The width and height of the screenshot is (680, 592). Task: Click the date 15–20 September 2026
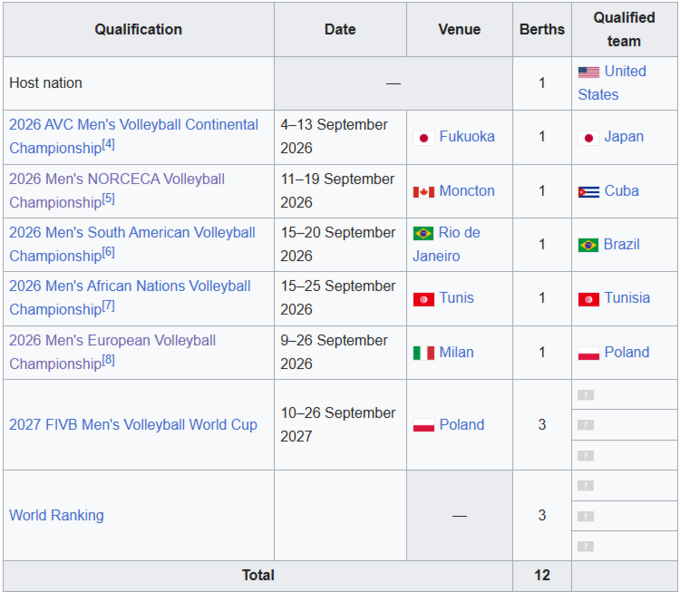click(338, 244)
